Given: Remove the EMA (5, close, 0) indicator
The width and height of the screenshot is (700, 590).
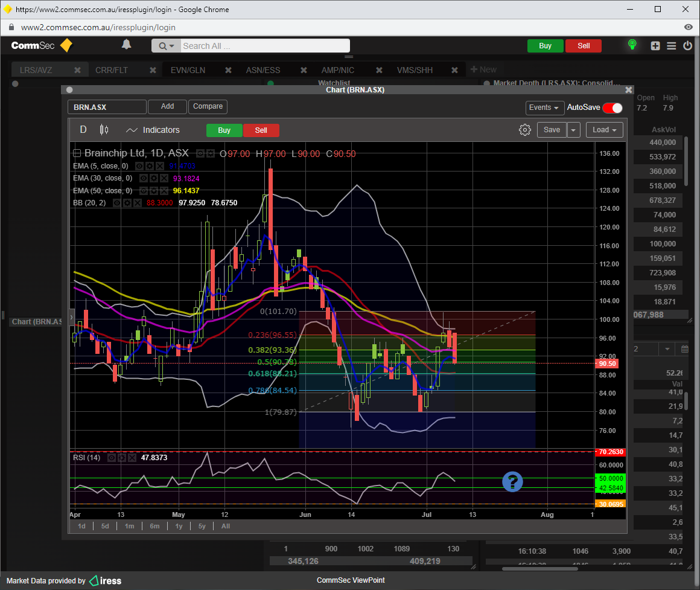Looking at the screenshot, I should 159,165.
